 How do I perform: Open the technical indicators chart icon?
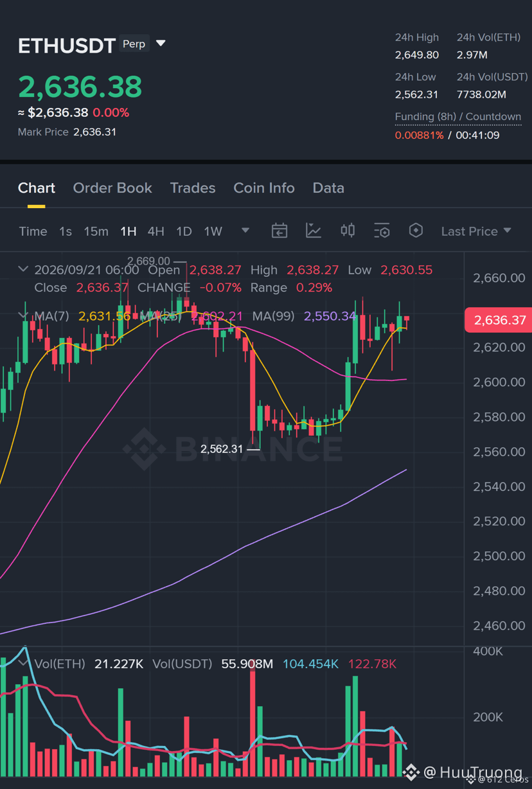(314, 231)
